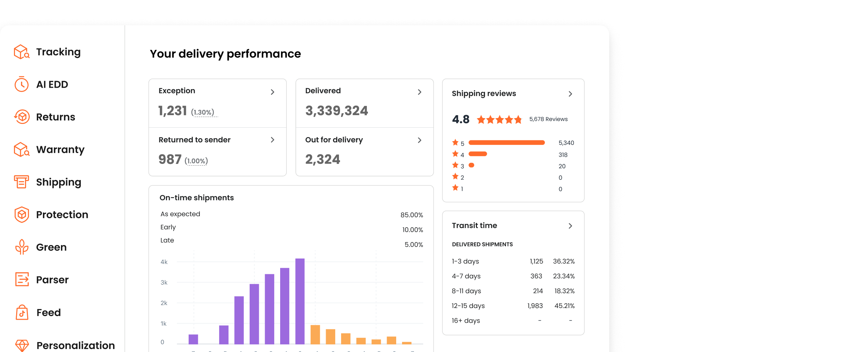This screenshot has width=868, height=352.
Task: Click the Shipping archive box icon
Action: [x=22, y=182]
